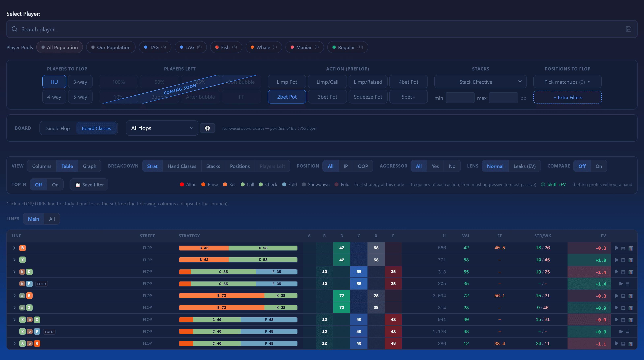
Task: Open the list icon in the 814 hands row
Action: [623, 308]
